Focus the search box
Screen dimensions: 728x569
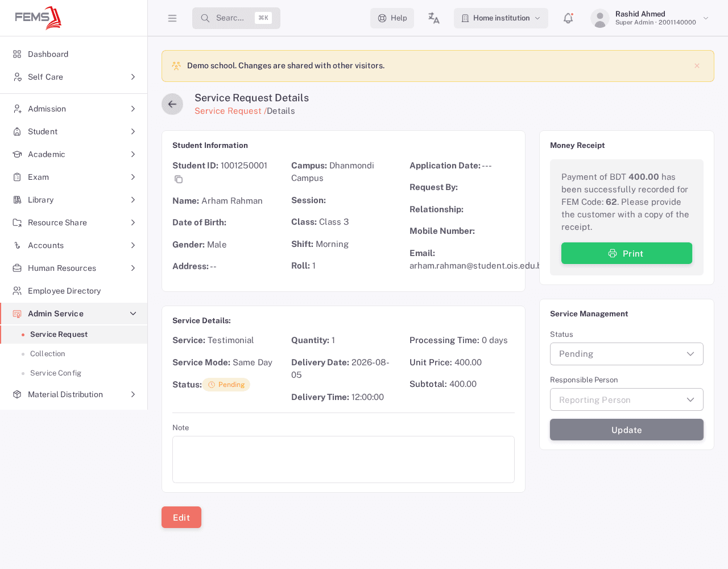236,18
